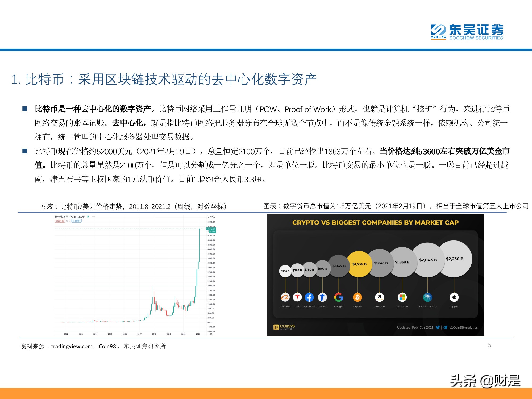Image resolution: width=532 pixels, height=399 pixels.
Task: Click the Telegram icon in the infographic footer
Action: (445, 327)
